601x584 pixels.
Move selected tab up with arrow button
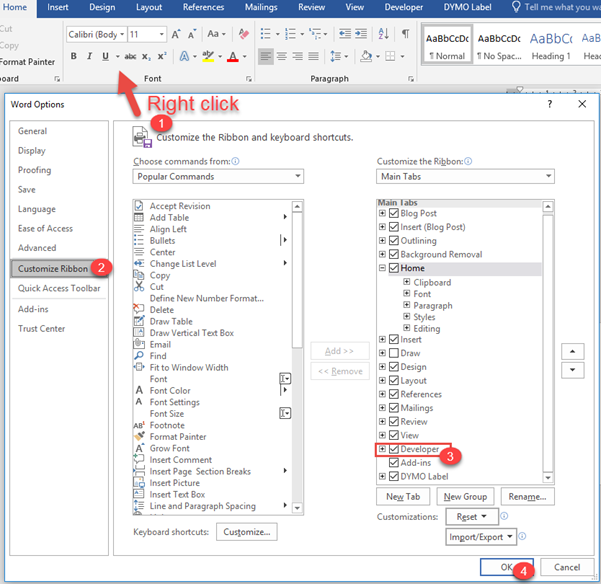tap(573, 351)
